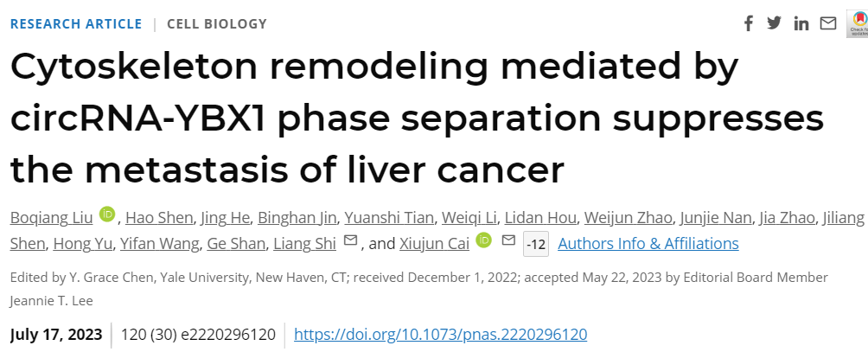Image resolution: width=868 pixels, height=352 pixels.
Task: Click envelope icon next to Liang Shi
Action: [x=350, y=240]
